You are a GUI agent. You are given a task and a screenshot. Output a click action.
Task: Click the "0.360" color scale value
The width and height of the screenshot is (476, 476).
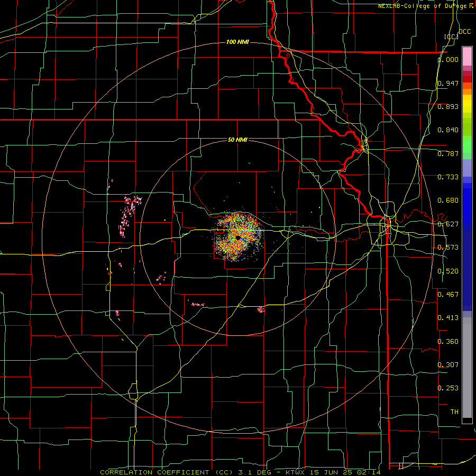point(448,342)
